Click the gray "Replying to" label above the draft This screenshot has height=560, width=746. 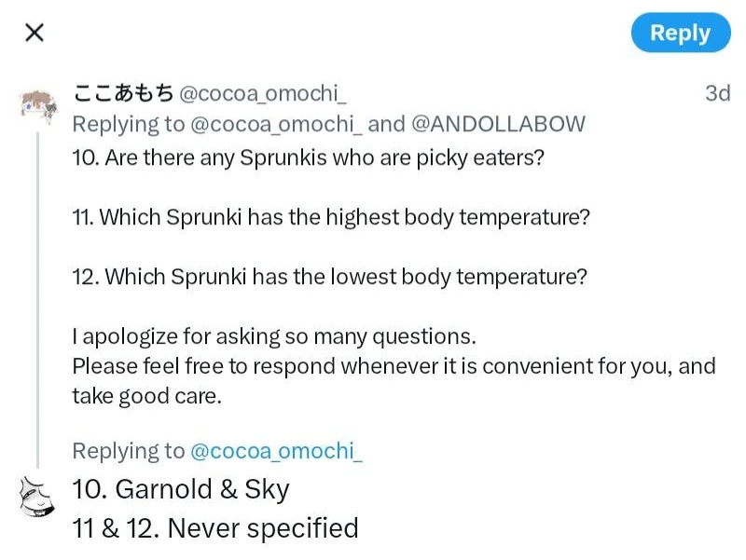(129, 451)
